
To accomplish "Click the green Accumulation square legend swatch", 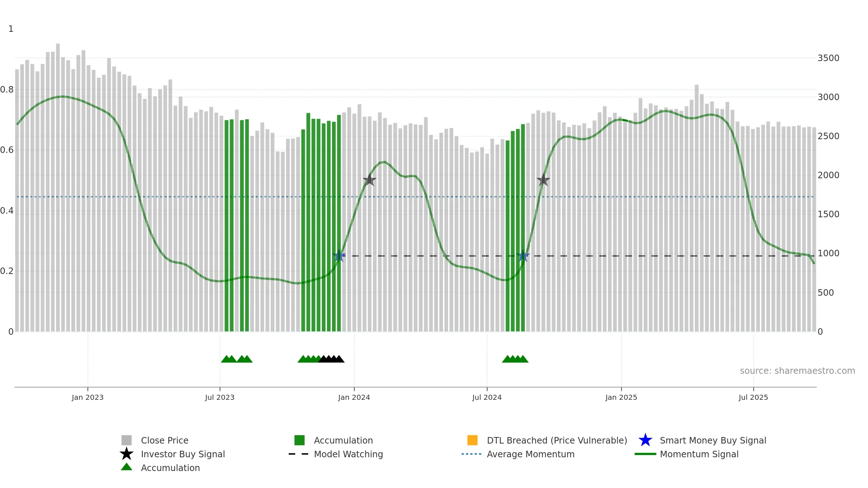I will click(299, 440).
